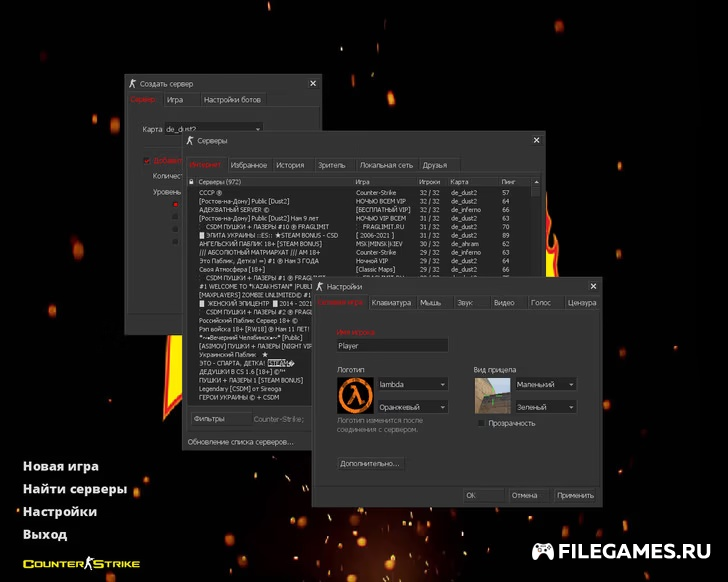Sort by the Игра column header
The width and height of the screenshot is (728, 582).
(384, 181)
